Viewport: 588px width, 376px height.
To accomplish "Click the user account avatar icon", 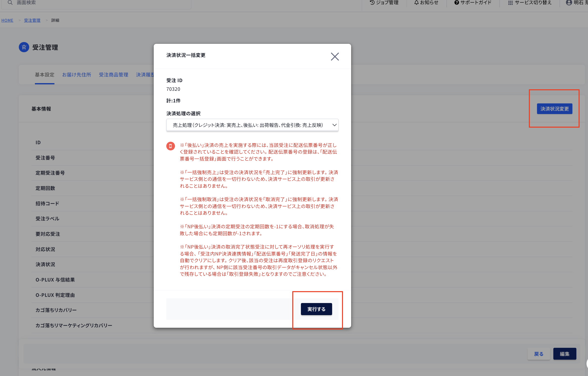I will click(569, 2).
